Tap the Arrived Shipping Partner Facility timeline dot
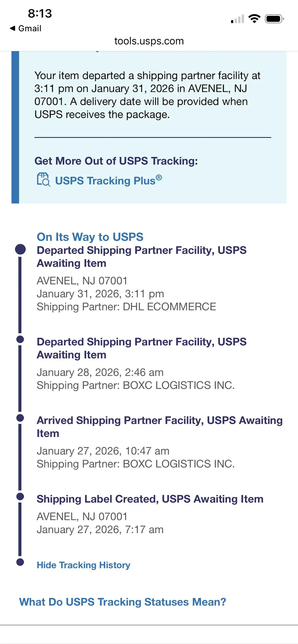Screen dimensions: 298x644 (x=20, y=418)
